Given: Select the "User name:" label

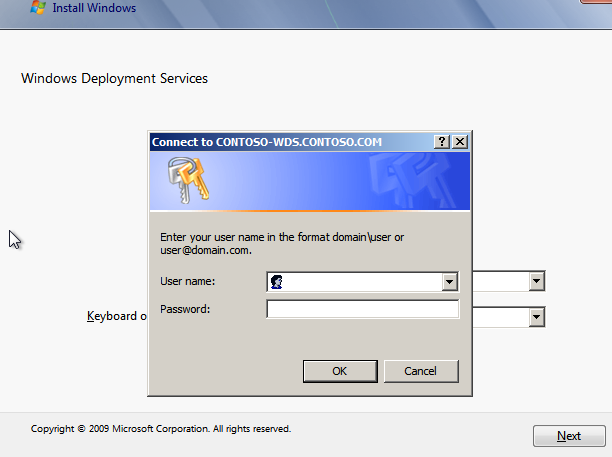Looking at the screenshot, I should tap(188, 283).
